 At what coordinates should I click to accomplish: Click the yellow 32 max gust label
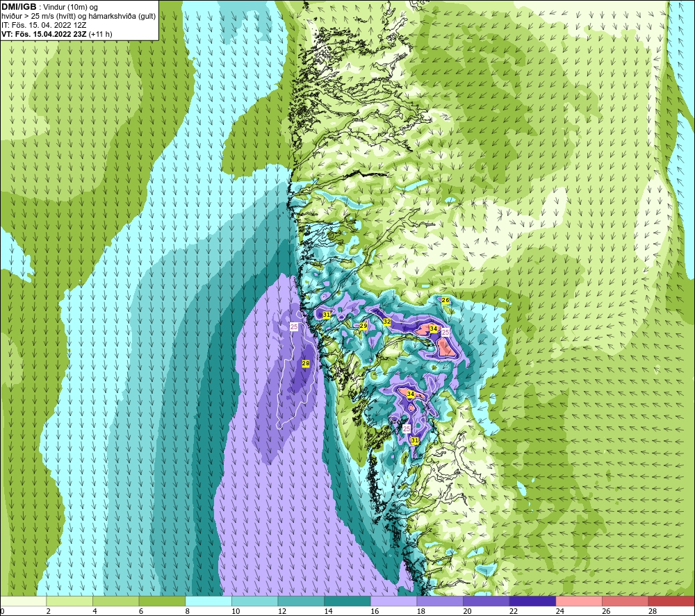[387, 322]
